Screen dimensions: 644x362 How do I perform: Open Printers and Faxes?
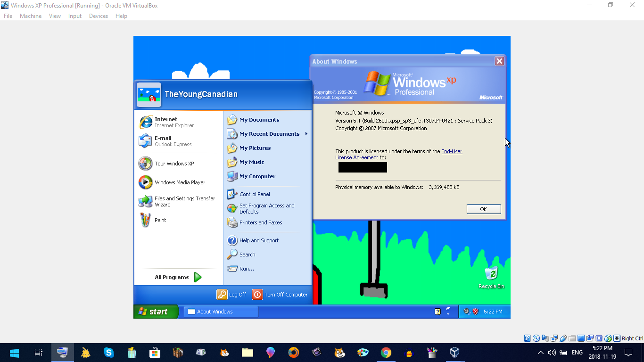point(267,222)
